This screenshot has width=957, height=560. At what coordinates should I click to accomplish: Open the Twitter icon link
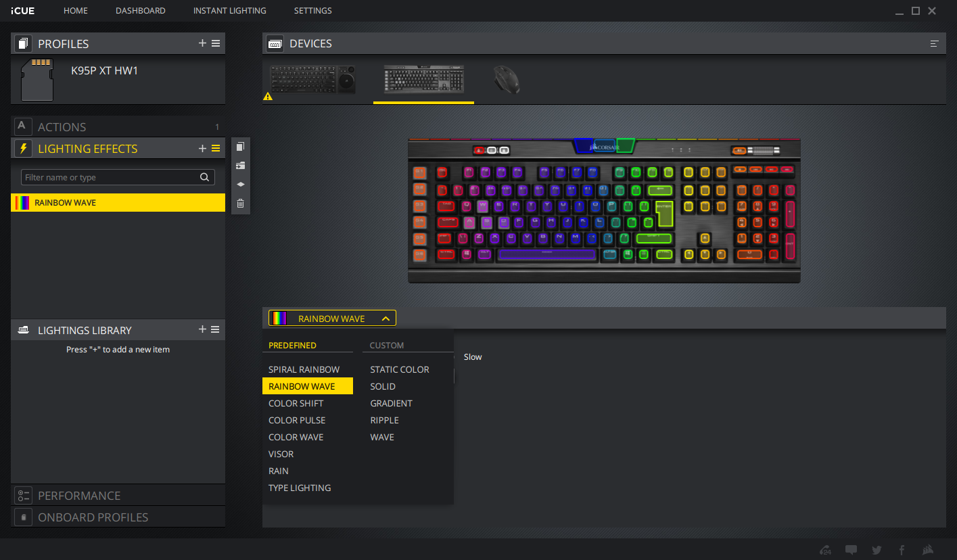click(877, 550)
